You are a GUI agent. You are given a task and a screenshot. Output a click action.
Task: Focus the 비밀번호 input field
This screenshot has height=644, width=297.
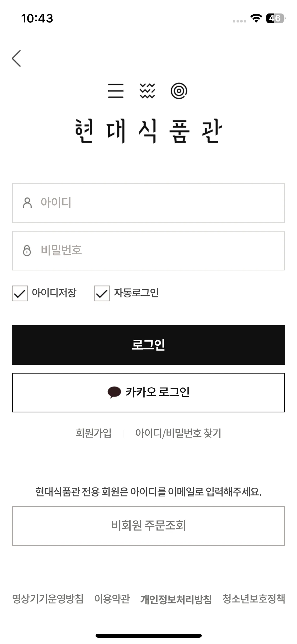tap(148, 251)
